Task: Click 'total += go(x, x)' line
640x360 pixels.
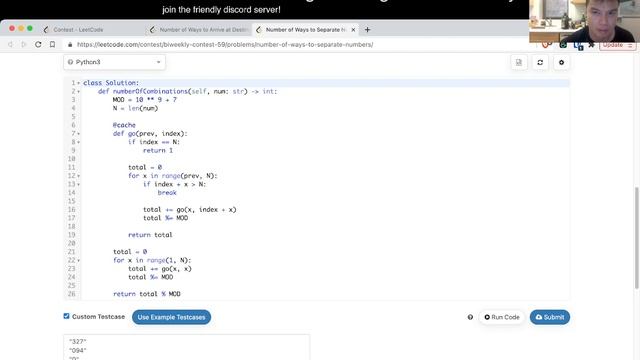Action: tap(160, 269)
